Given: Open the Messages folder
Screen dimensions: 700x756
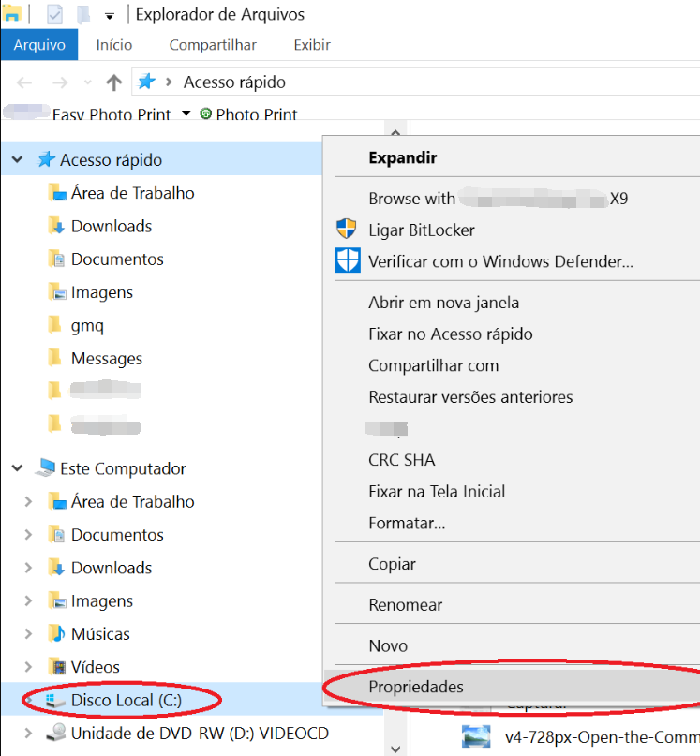Looking at the screenshot, I should 107,359.
